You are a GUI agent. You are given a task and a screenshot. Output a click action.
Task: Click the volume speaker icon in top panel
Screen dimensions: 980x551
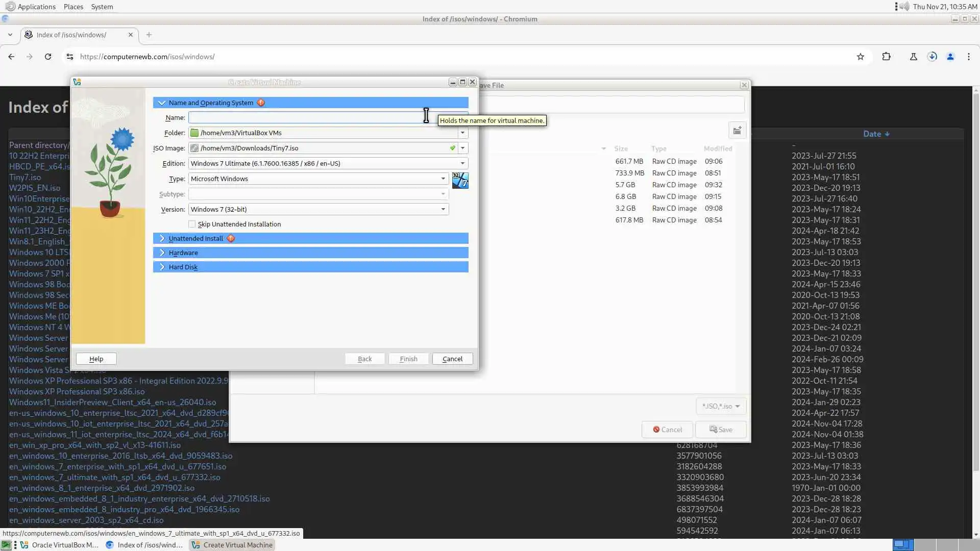point(904,7)
